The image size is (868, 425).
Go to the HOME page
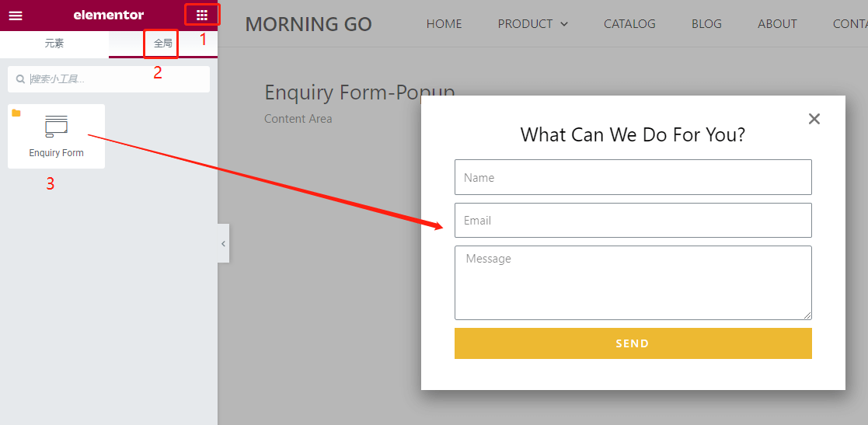(x=444, y=24)
